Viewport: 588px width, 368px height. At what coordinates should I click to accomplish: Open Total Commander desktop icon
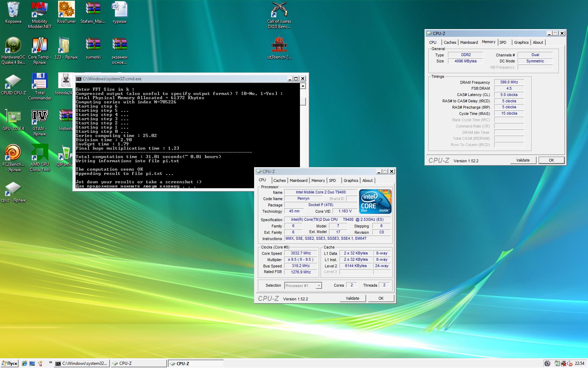40,87
